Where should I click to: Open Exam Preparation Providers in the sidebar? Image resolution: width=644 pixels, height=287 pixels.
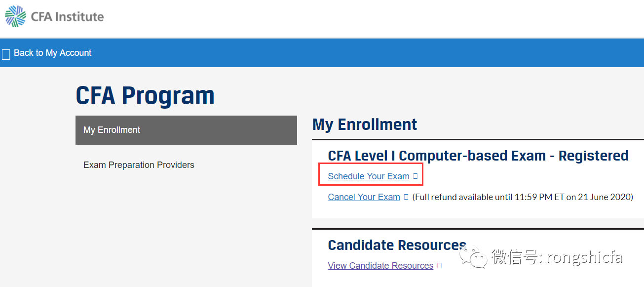pos(139,165)
